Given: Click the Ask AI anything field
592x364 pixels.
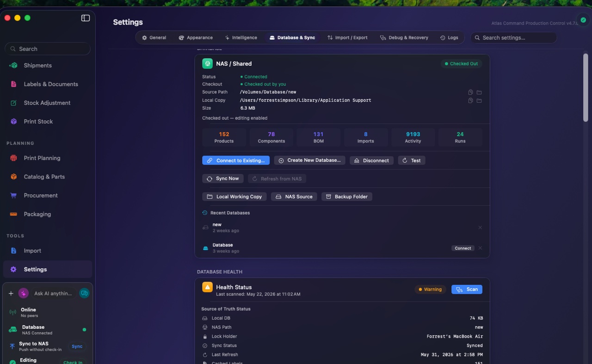Looking at the screenshot, I should (54, 293).
